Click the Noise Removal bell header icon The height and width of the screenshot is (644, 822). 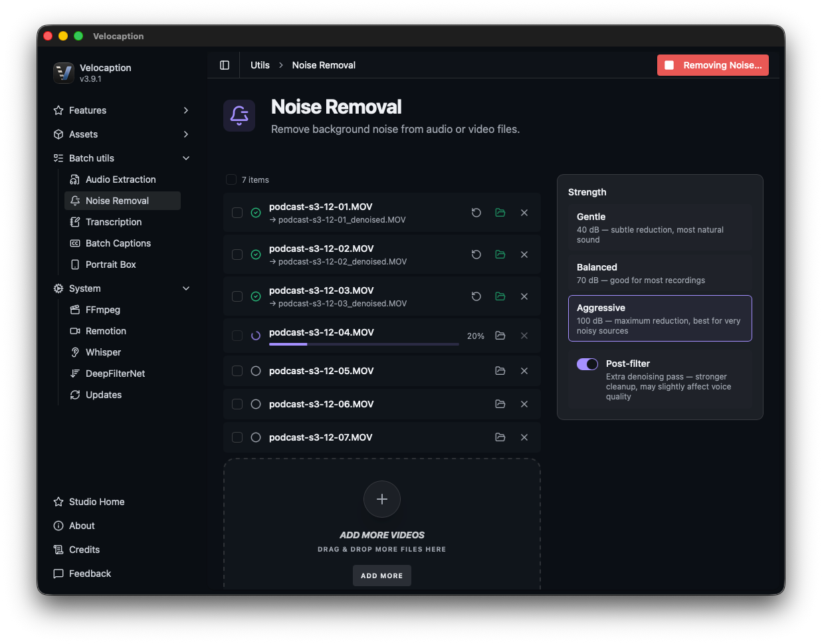click(x=239, y=116)
